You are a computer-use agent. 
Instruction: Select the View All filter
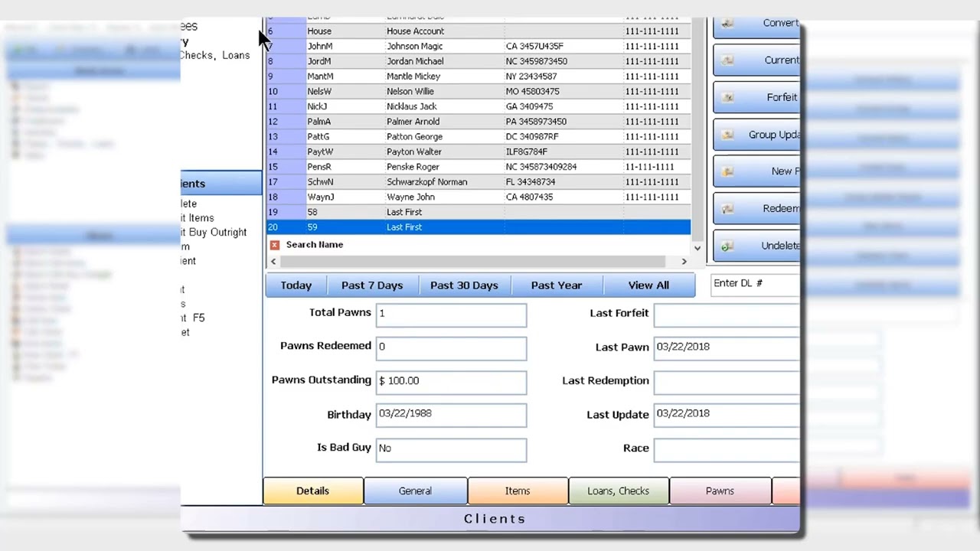[x=648, y=285]
